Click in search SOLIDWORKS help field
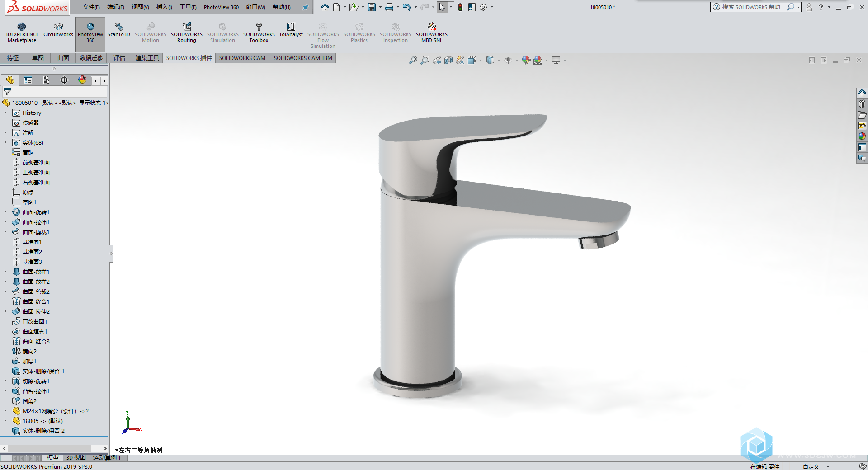Screen dimensions: 868x470 click(751, 7)
